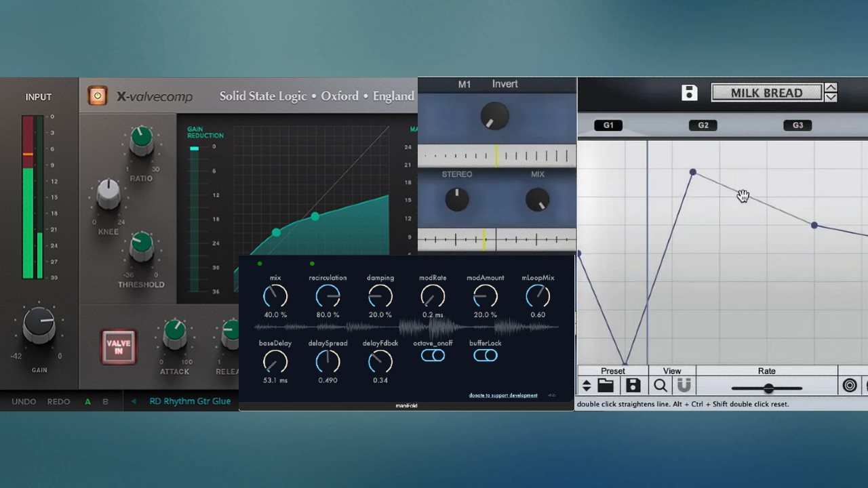Click the Rate slider handle

coord(768,388)
